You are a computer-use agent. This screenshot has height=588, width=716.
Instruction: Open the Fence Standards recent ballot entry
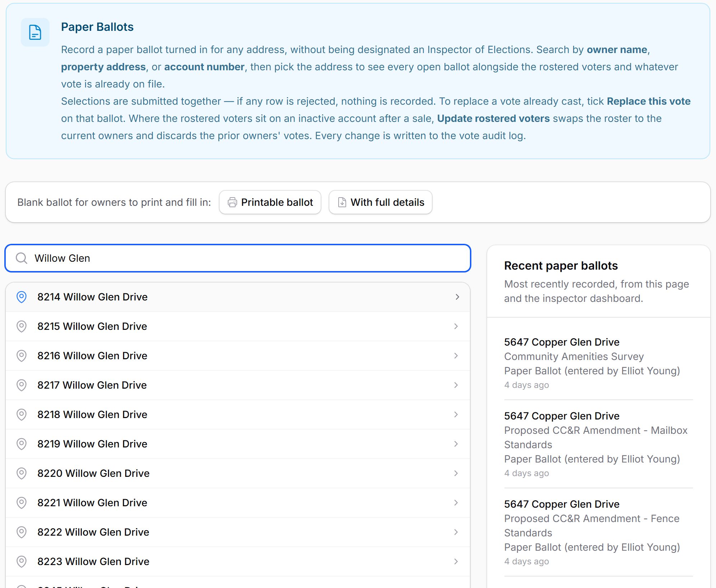(x=598, y=532)
